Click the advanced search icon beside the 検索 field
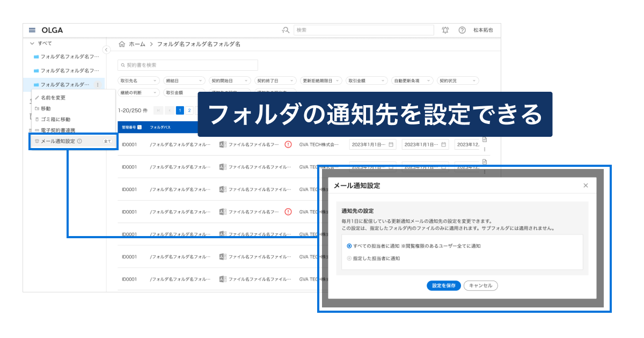This screenshot has height=338, width=644. coord(286,30)
